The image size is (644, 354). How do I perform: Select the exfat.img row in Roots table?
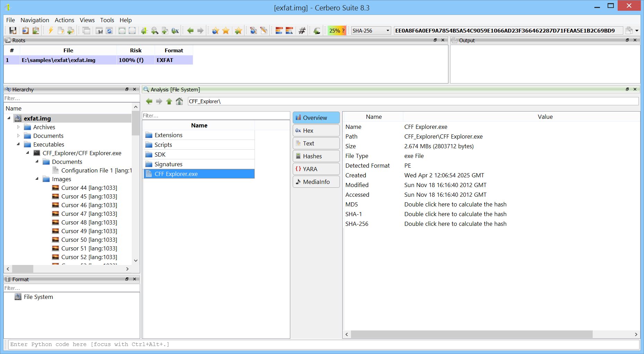pos(98,60)
